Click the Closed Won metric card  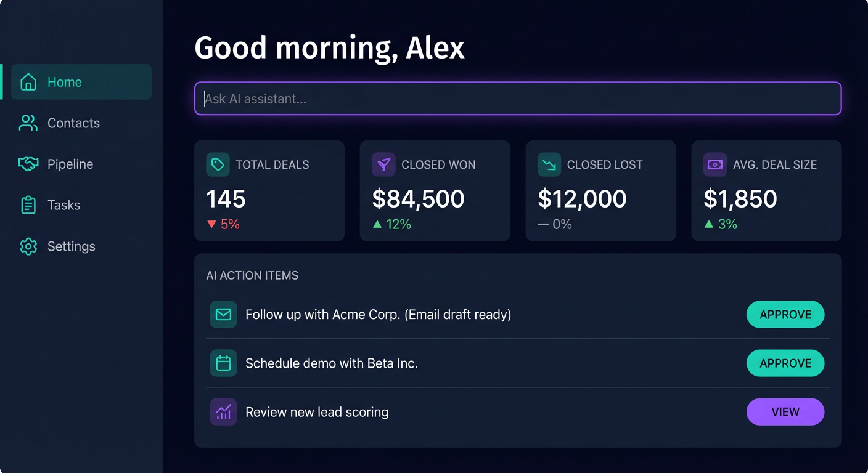click(x=435, y=190)
